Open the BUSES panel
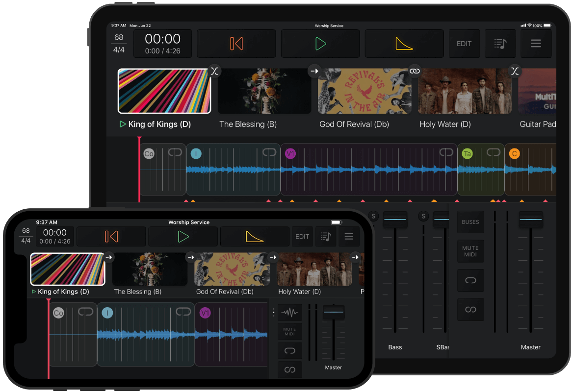Image resolution: width=574 pixels, height=392 pixels. click(x=470, y=221)
